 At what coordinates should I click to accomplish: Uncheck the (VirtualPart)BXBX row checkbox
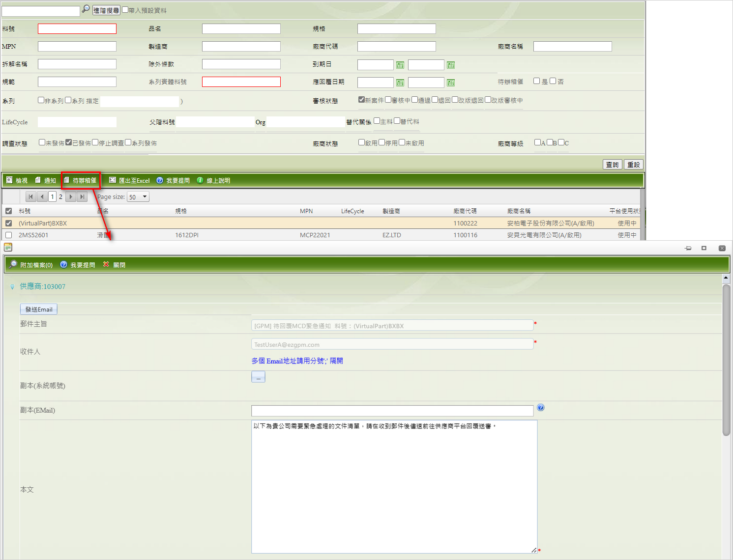click(x=8, y=224)
